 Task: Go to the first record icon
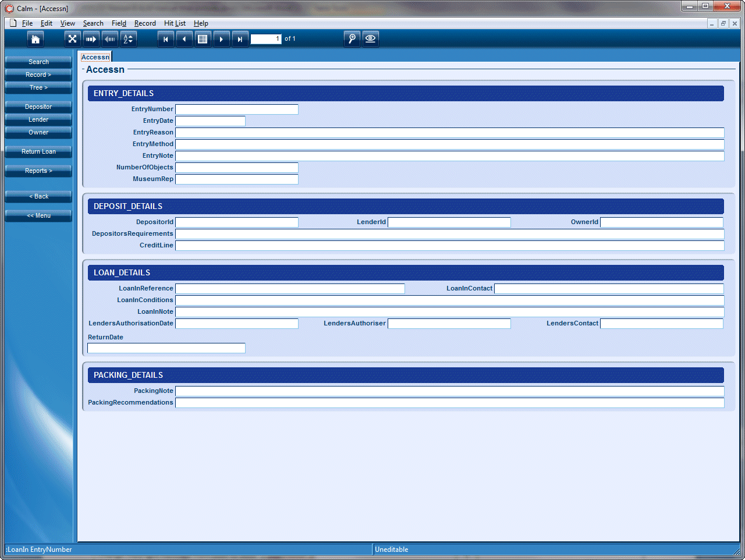click(165, 38)
